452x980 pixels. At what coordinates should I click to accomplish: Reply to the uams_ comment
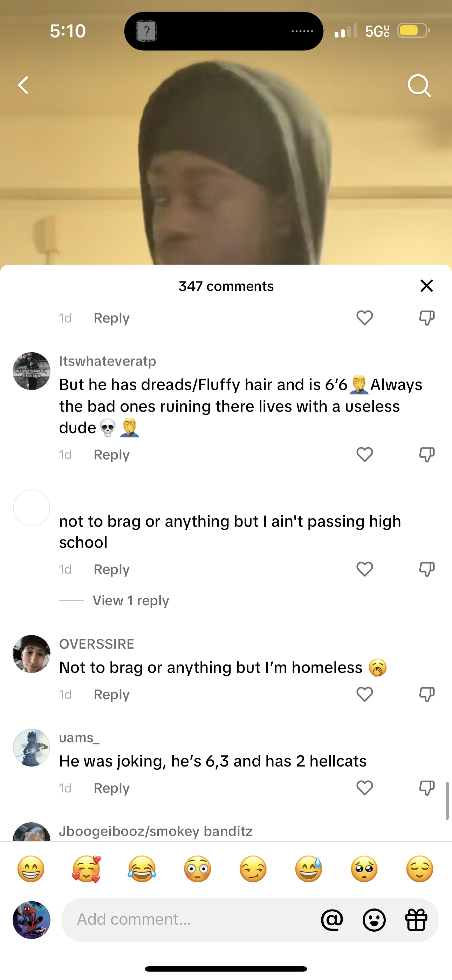(111, 788)
